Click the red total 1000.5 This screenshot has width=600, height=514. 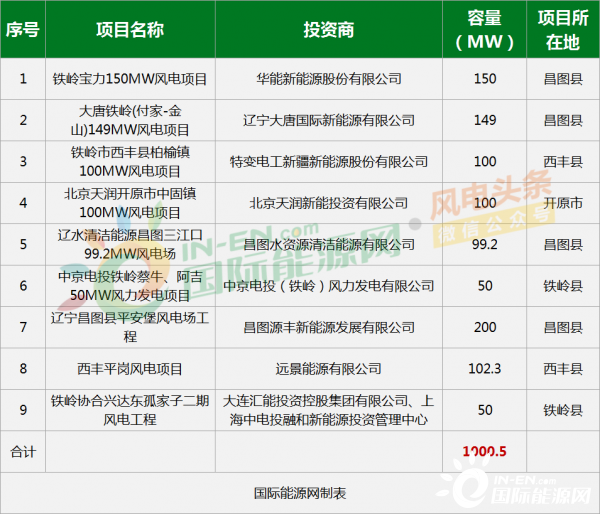(x=484, y=452)
